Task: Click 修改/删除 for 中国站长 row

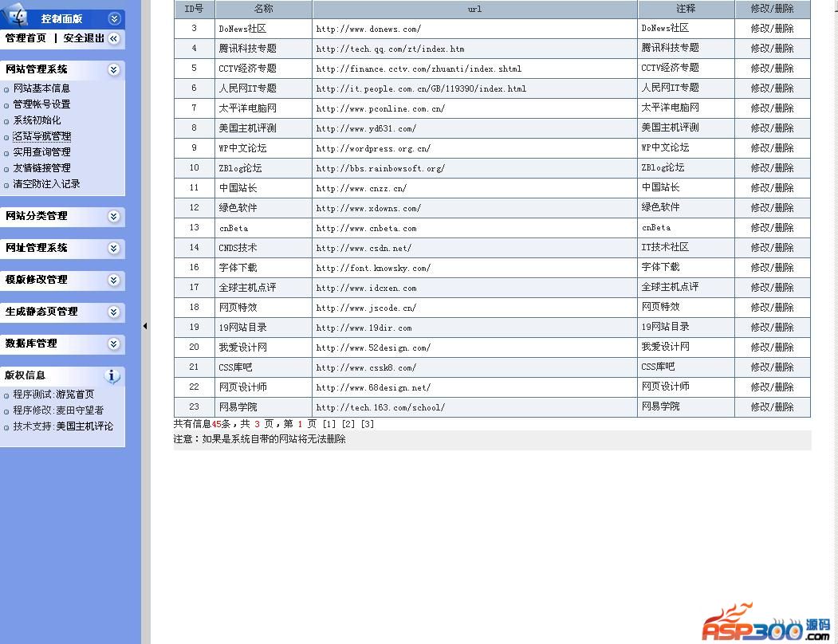Action: (773, 187)
